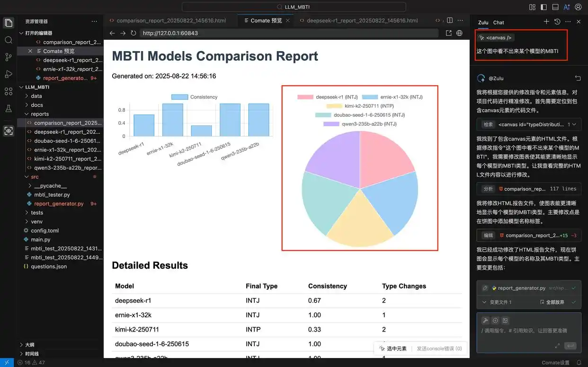
Task: Open the Extensions view in activity bar
Action: [x=9, y=91]
